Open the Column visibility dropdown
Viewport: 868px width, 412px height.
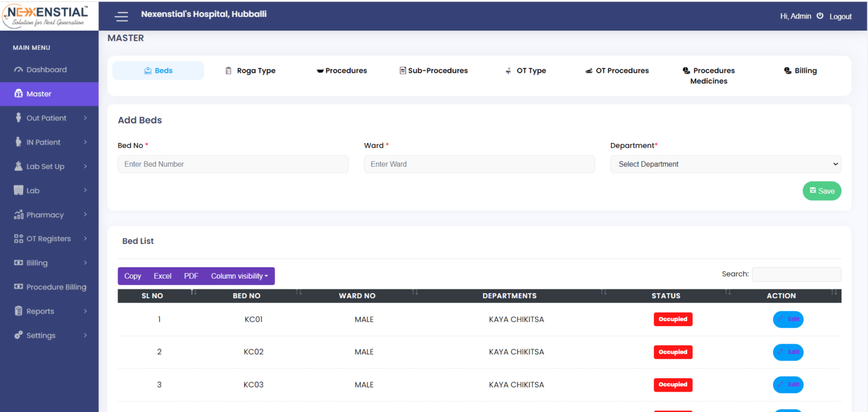(x=239, y=276)
